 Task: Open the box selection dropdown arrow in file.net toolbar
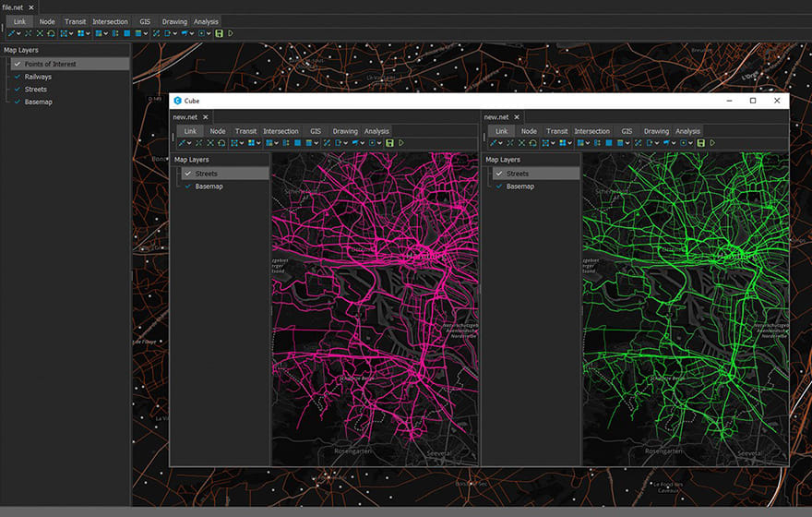(71, 33)
